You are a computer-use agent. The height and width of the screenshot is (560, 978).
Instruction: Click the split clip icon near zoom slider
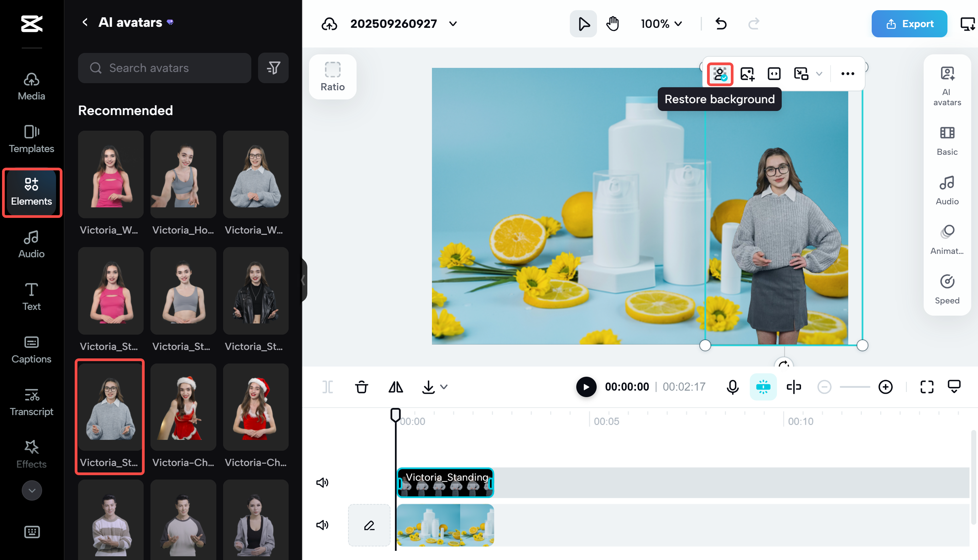(x=793, y=387)
